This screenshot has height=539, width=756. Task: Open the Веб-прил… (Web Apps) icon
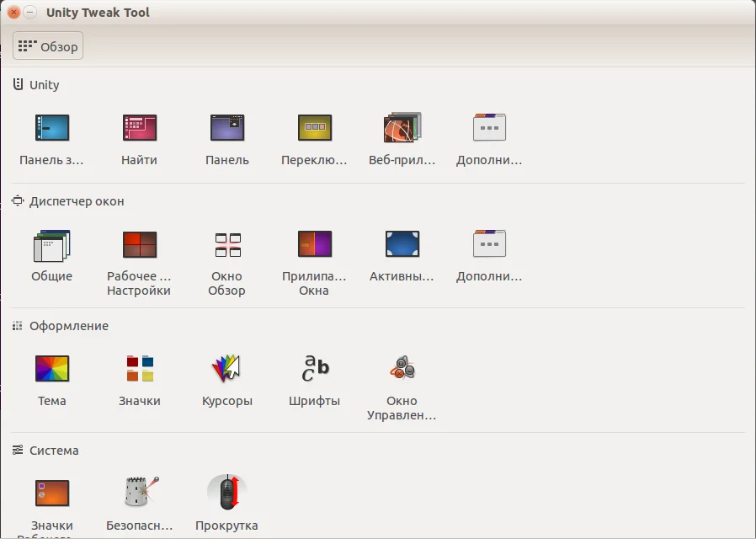402,128
